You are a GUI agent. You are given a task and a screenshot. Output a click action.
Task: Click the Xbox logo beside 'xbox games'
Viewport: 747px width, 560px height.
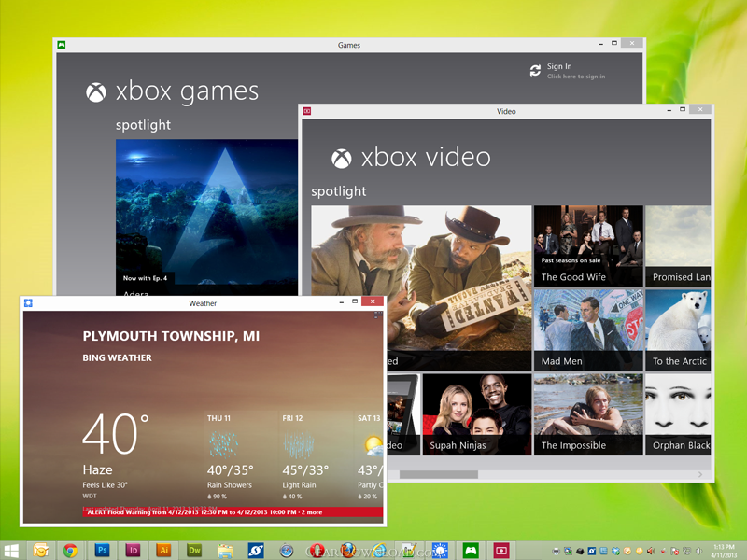click(x=96, y=92)
